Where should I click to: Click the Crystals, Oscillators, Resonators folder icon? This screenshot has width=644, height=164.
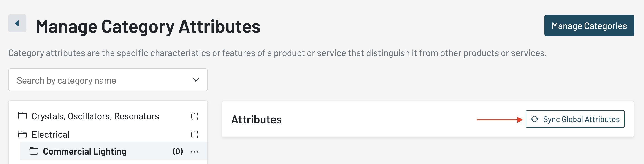(22, 116)
